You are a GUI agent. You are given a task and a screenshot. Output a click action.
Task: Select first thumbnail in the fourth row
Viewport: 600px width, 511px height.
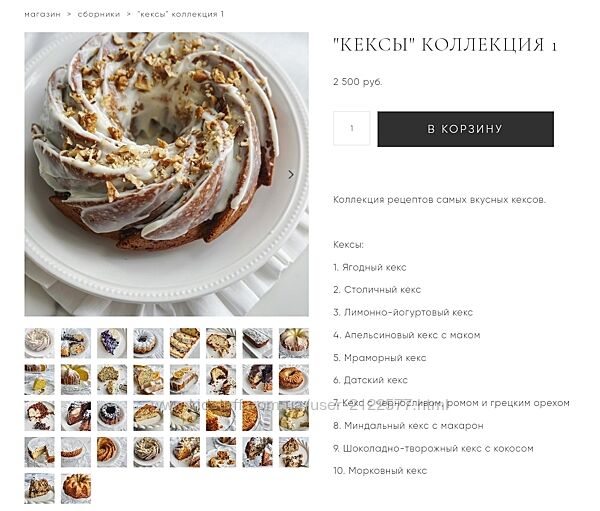tap(39, 452)
